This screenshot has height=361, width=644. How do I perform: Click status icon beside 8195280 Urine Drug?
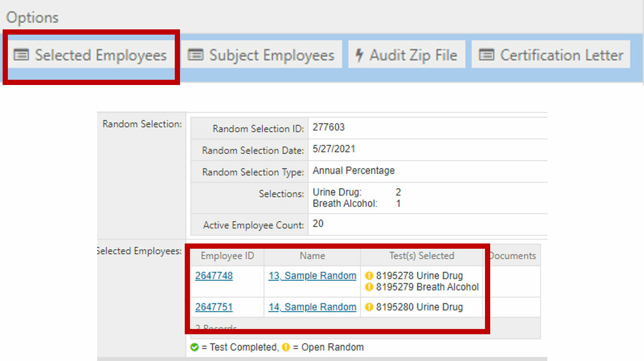369,307
